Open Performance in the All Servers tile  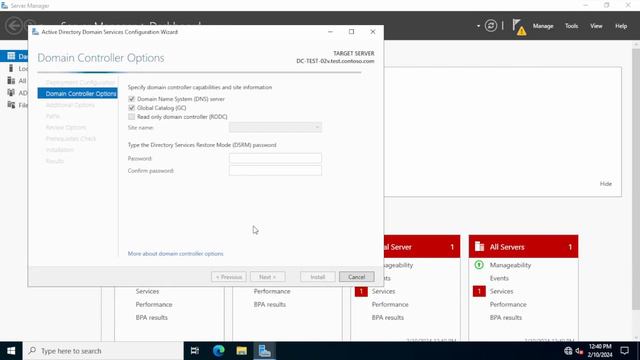(x=508, y=304)
